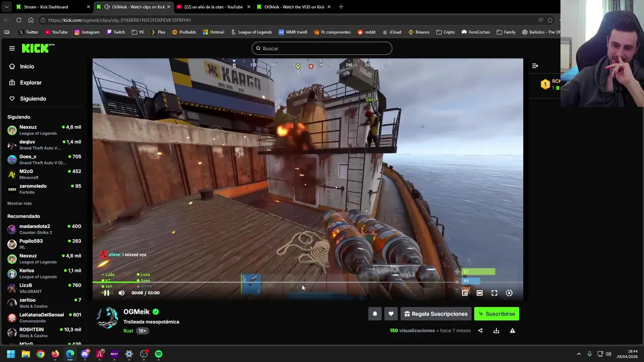The width and height of the screenshot is (644, 362).
Task: Open picture-in-picture mini player
Action: coord(465,293)
